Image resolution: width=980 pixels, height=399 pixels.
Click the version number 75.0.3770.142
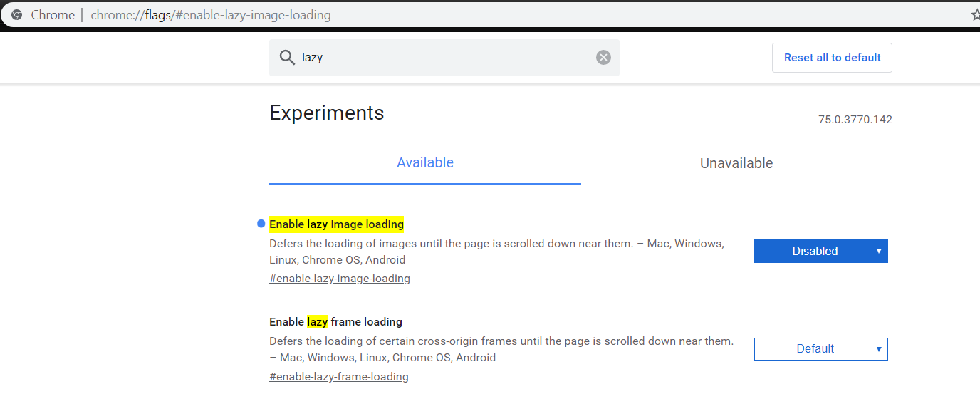(855, 120)
